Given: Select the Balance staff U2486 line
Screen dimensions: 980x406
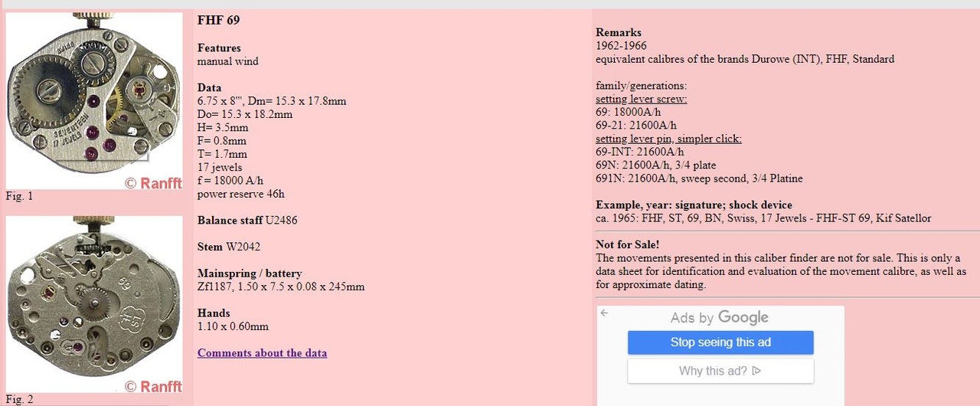Looking at the screenshot, I should 247,221.
